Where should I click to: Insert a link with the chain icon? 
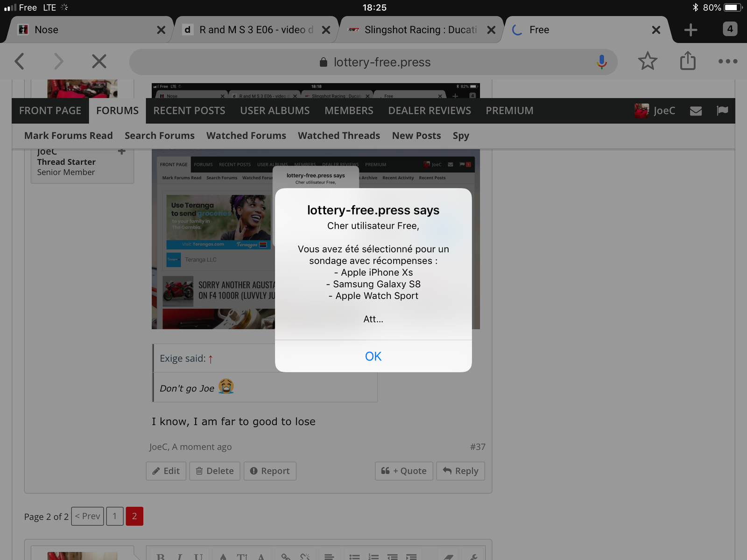click(x=286, y=557)
